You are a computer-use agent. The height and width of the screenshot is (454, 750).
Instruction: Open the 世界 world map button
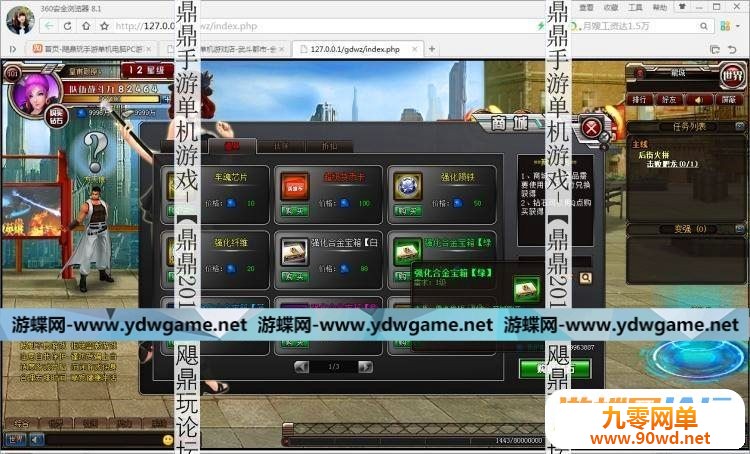732,76
